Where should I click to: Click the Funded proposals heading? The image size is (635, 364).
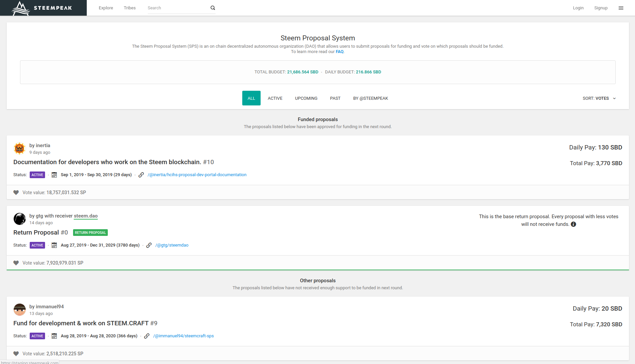pos(318,119)
